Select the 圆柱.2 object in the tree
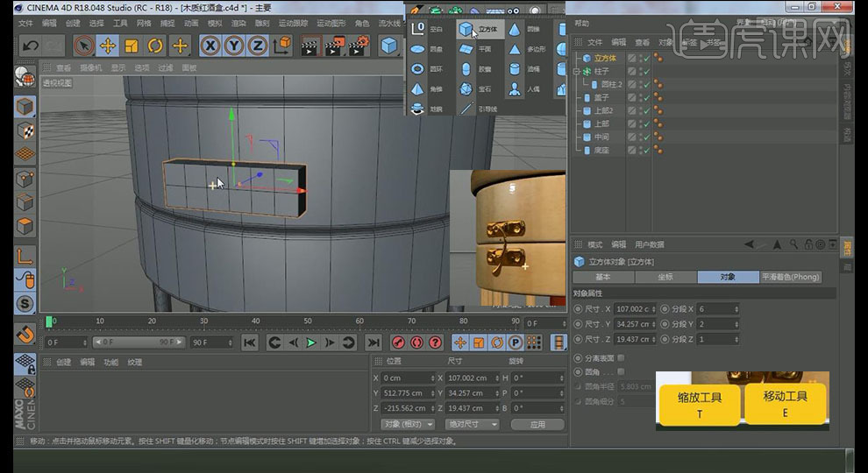This screenshot has width=868, height=473. click(x=612, y=85)
